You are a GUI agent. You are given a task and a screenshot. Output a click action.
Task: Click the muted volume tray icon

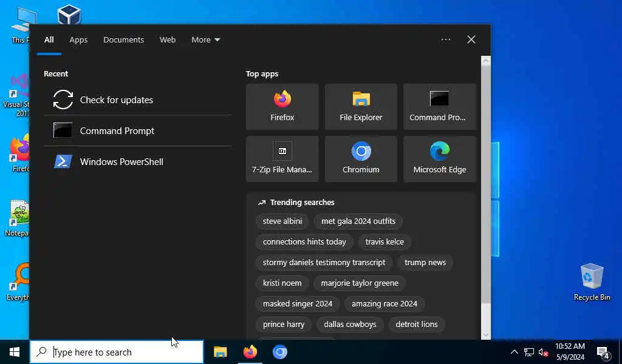click(x=543, y=352)
